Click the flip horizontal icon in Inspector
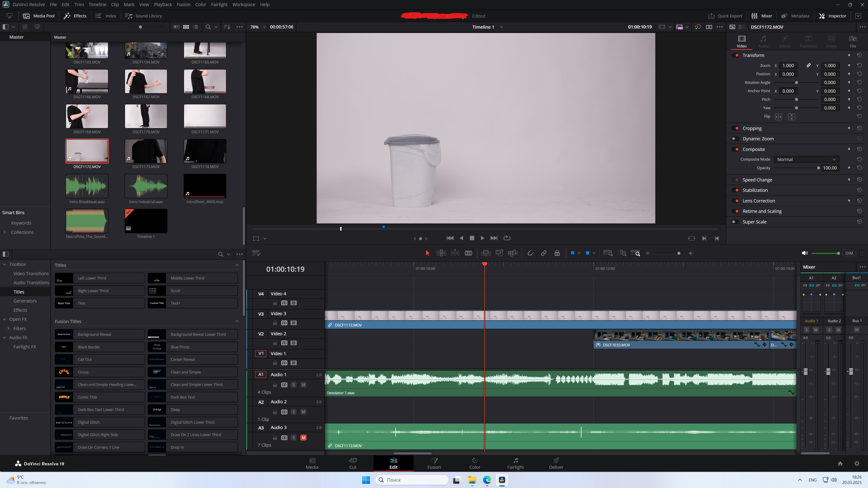Screen dimensions: 868x488 click(x=778, y=117)
